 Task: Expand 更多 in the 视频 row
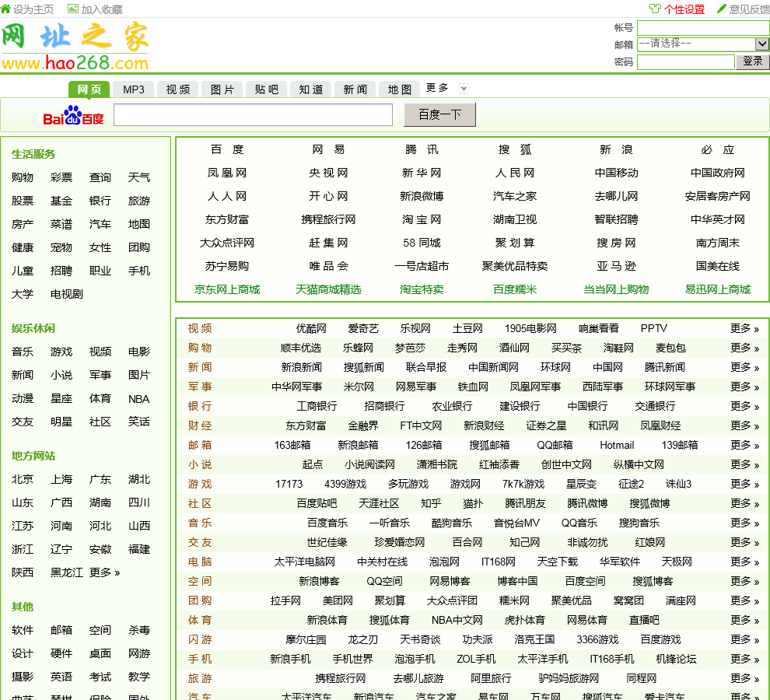(744, 328)
